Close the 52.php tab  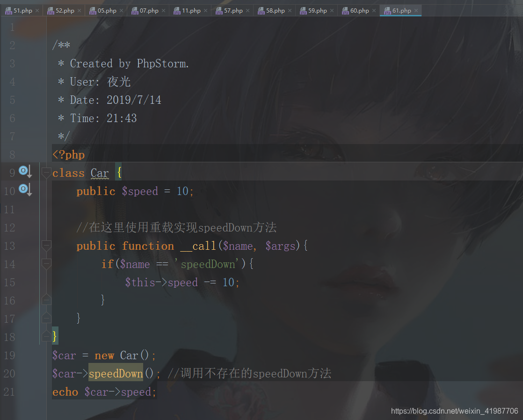[79, 11]
